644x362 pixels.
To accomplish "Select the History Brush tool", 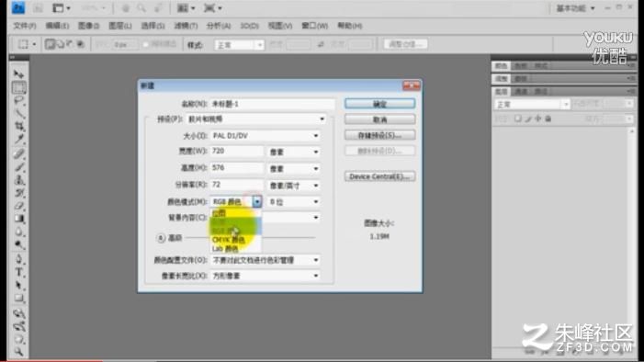I will (19, 192).
